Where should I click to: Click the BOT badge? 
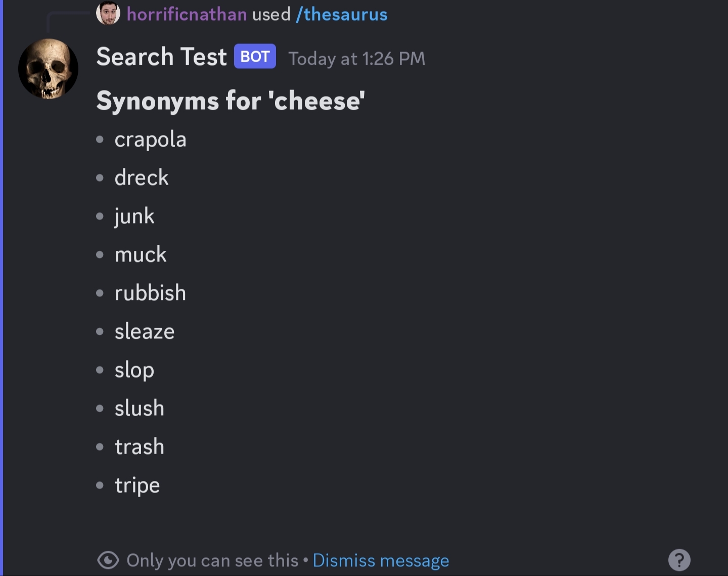coord(255,56)
